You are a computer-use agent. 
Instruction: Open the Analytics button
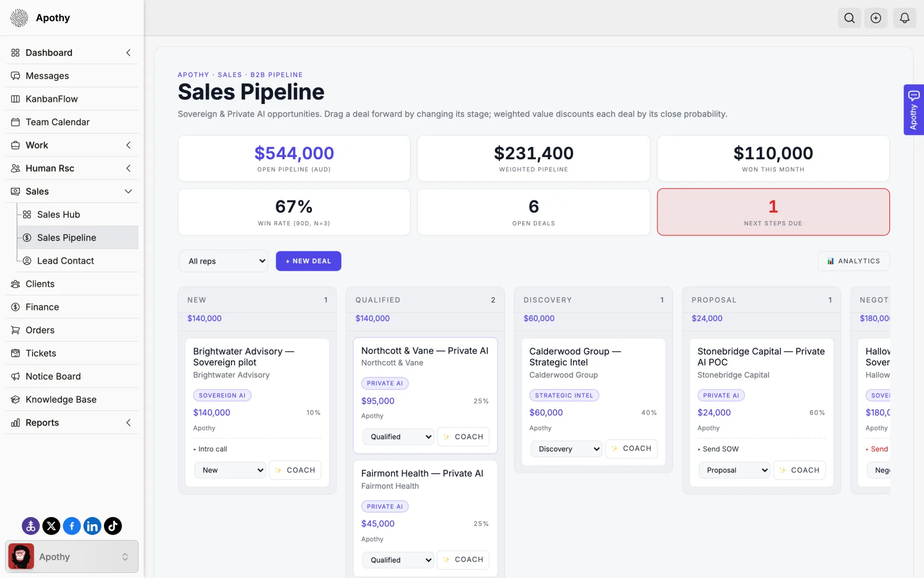pos(854,261)
